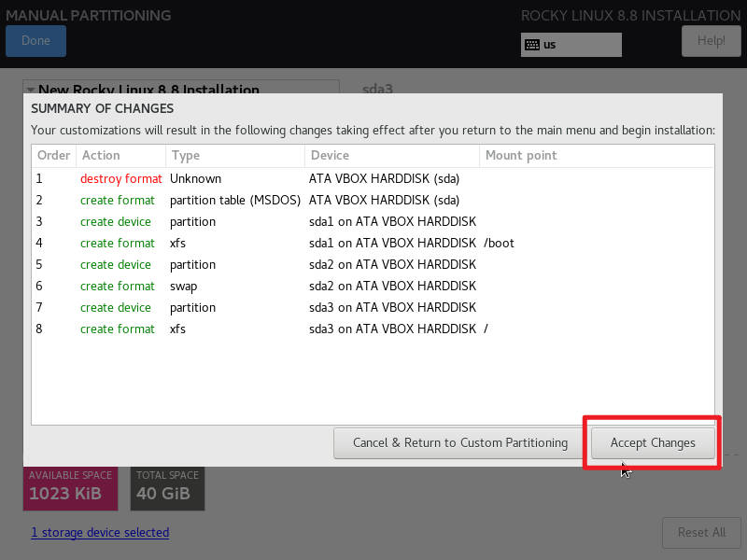Click the Type column header

[235, 156]
